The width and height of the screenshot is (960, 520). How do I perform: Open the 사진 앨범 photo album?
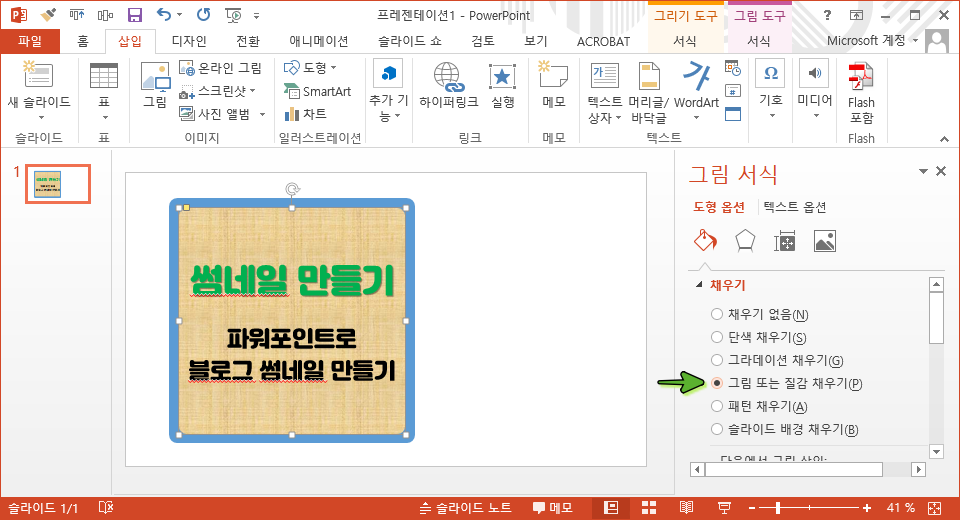click(215, 114)
